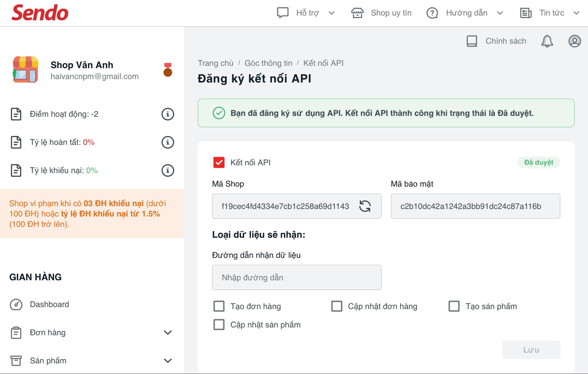
Task: Enable the Tạo đơn hàng checkbox
Action: point(219,306)
